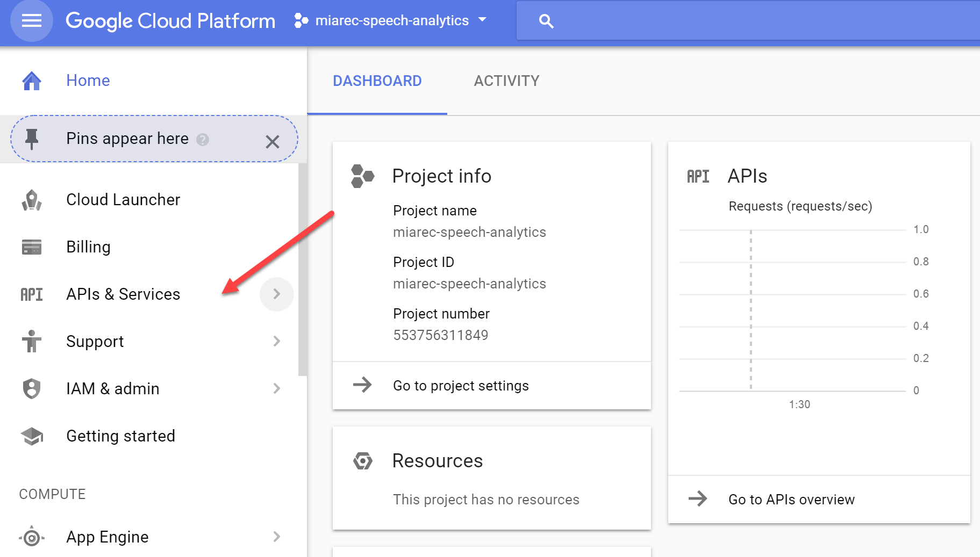Click the IAM & admin shield icon

[x=32, y=388]
